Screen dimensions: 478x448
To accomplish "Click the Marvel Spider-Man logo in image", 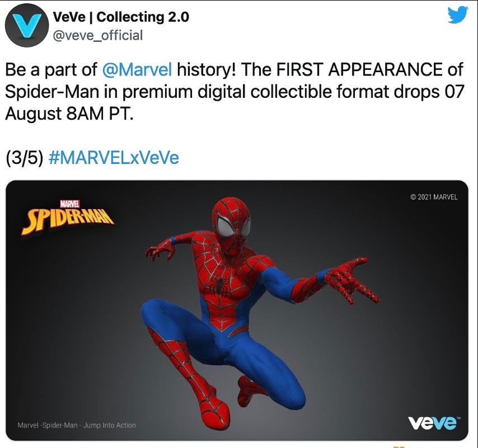I will (68, 218).
